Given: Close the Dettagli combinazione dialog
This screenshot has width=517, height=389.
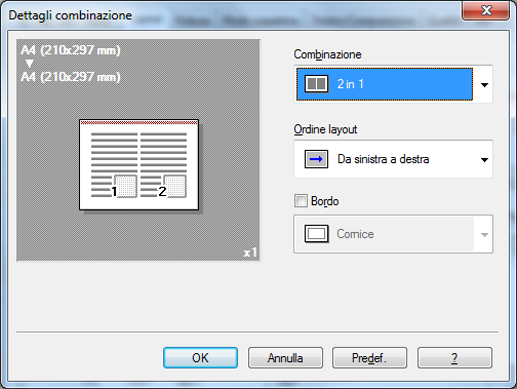Looking at the screenshot, I should tap(486, 10).
